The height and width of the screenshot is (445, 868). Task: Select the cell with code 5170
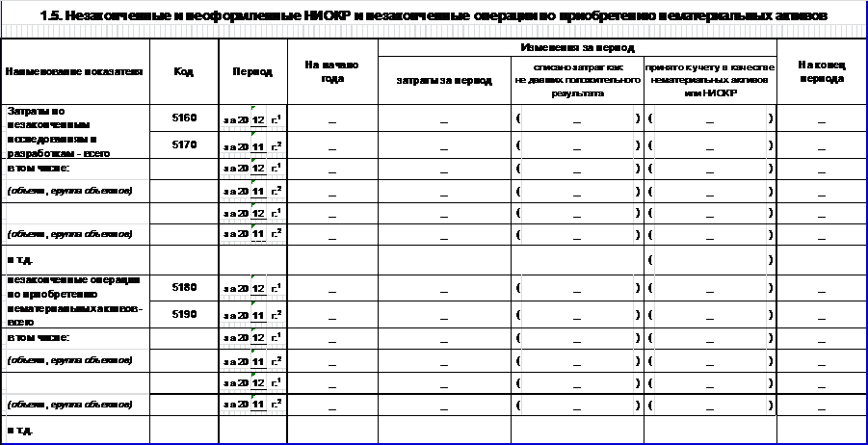[x=183, y=144]
